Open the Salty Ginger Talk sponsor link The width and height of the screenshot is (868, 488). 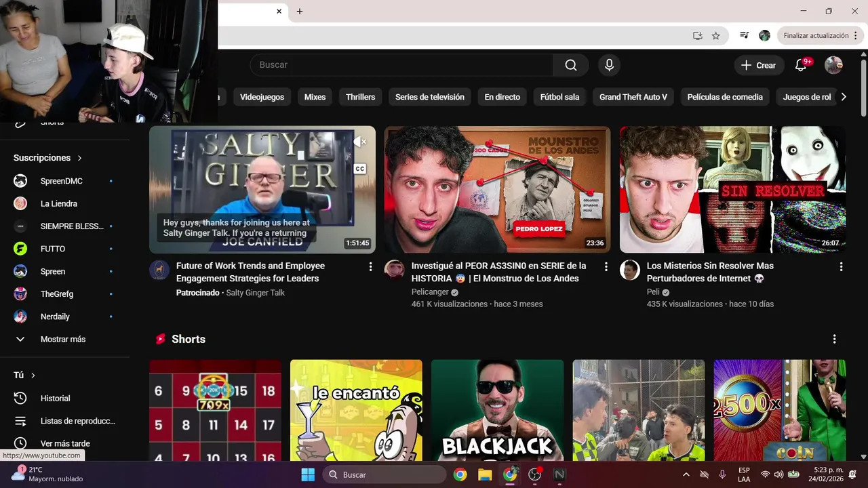tap(255, 293)
